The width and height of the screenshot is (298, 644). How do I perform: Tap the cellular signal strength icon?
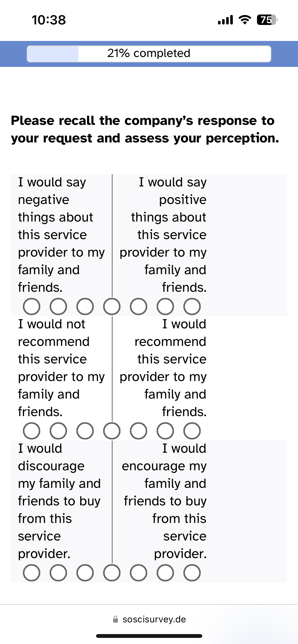click(225, 20)
